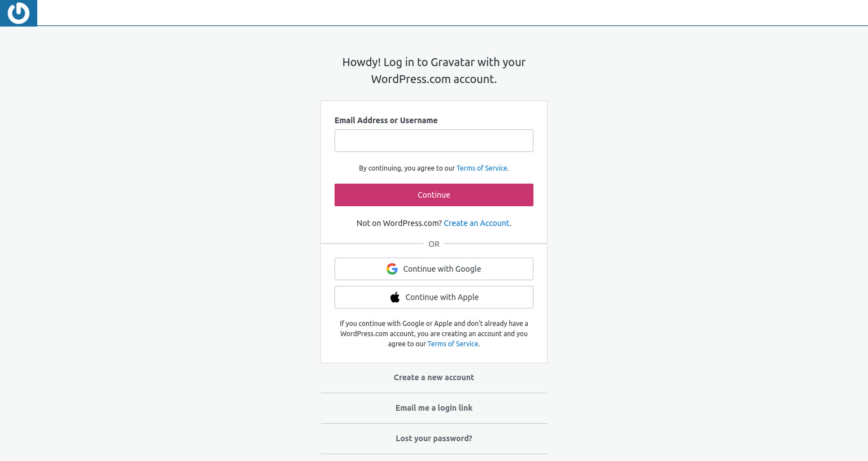Click the Google G logo icon
Screen dimensions: 868x461
(392, 269)
